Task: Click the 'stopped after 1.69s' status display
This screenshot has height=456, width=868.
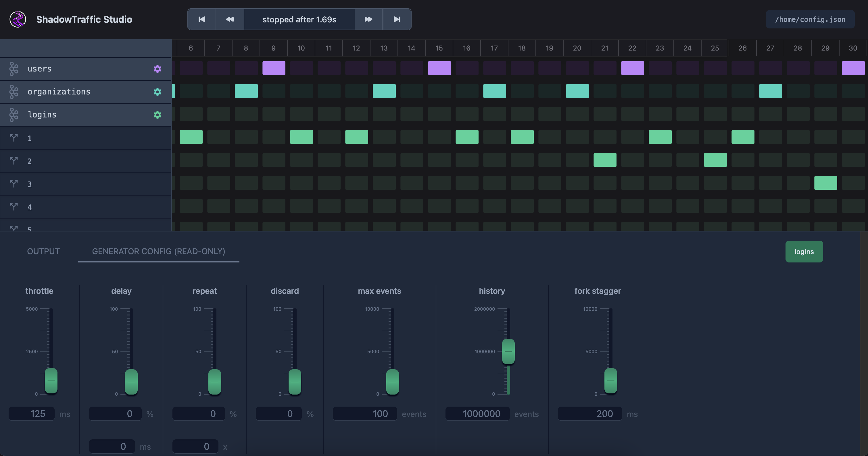Action: (299, 19)
